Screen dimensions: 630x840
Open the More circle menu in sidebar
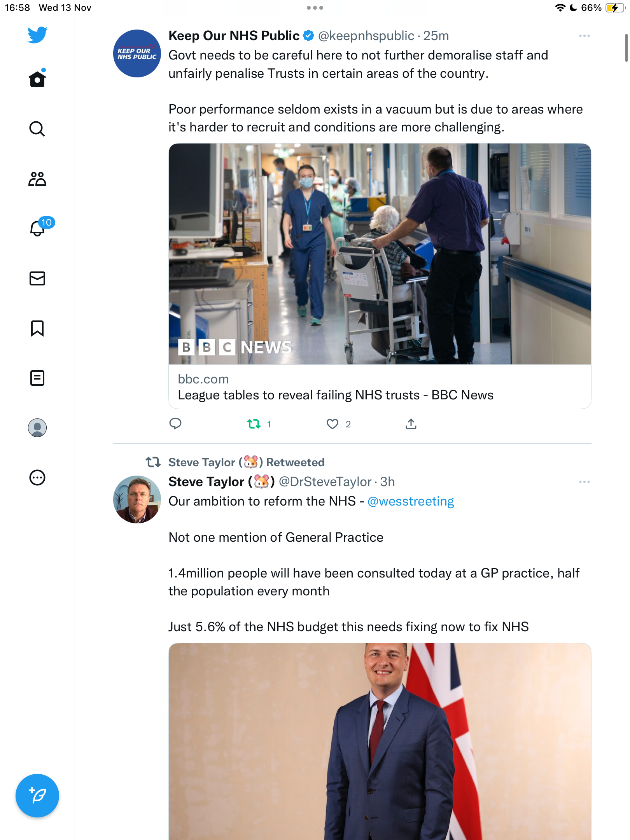[37, 478]
